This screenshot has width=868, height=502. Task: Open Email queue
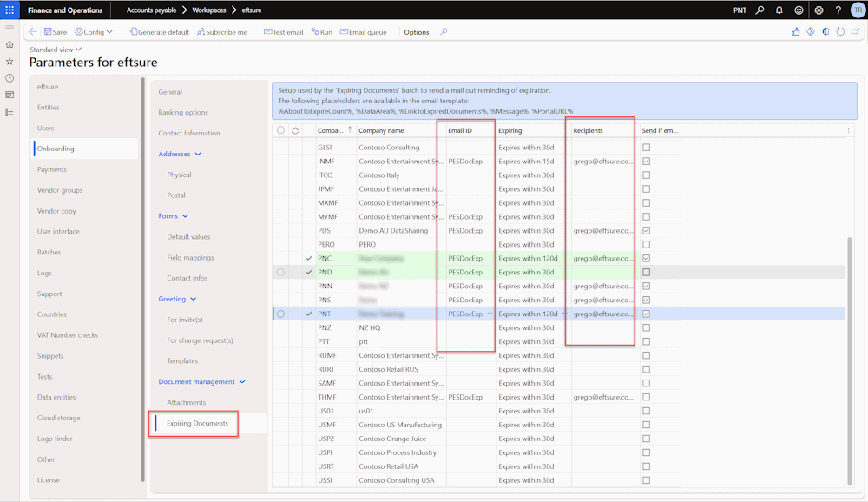(363, 32)
